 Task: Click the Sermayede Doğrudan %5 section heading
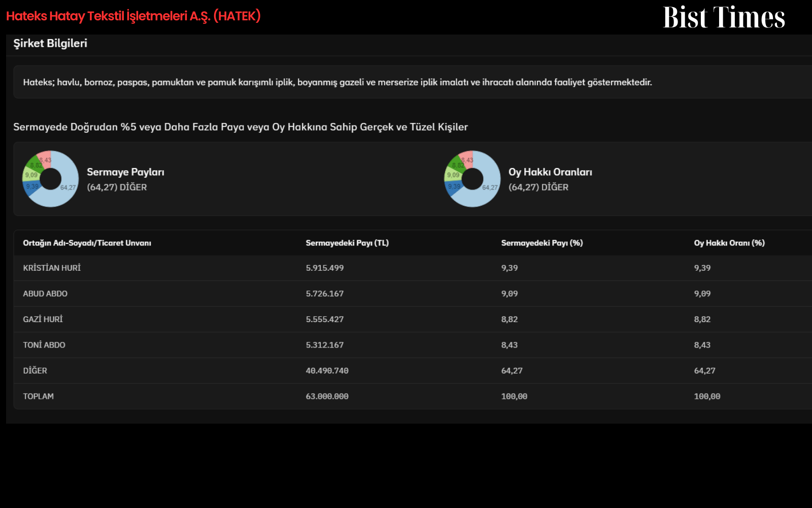[241, 127]
